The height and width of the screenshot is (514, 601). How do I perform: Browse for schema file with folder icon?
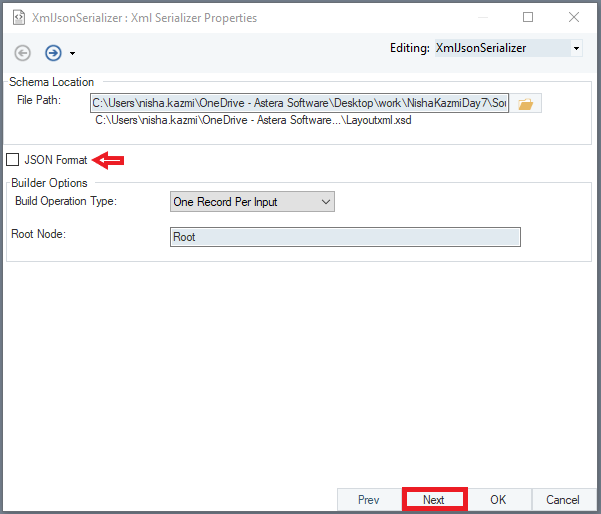click(x=526, y=103)
